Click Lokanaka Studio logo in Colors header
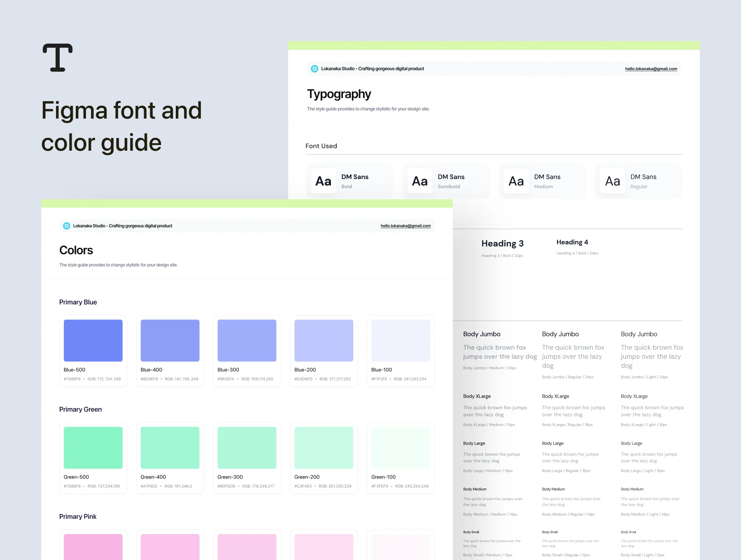This screenshot has width=741, height=560. coord(66,226)
